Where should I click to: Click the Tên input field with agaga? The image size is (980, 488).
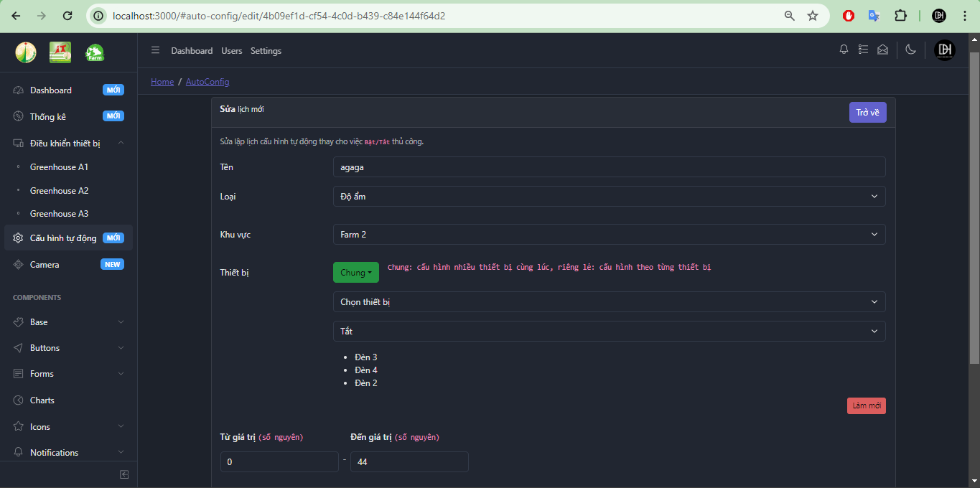[609, 167]
